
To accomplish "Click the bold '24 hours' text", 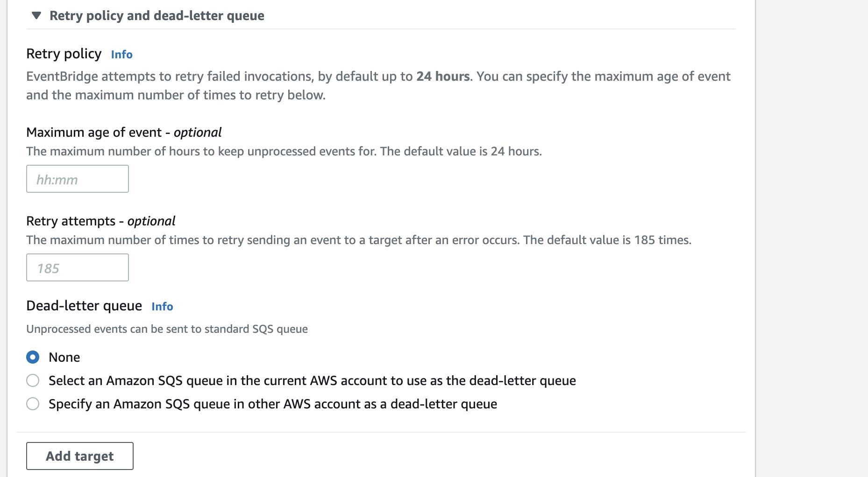I will [x=443, y=77].
